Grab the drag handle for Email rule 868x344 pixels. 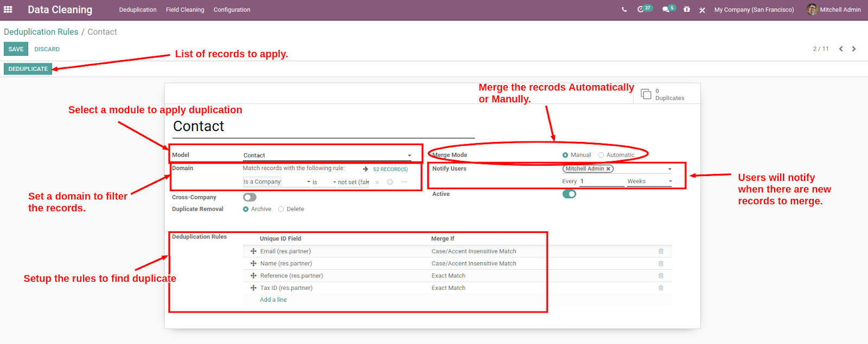click(253, 251)
